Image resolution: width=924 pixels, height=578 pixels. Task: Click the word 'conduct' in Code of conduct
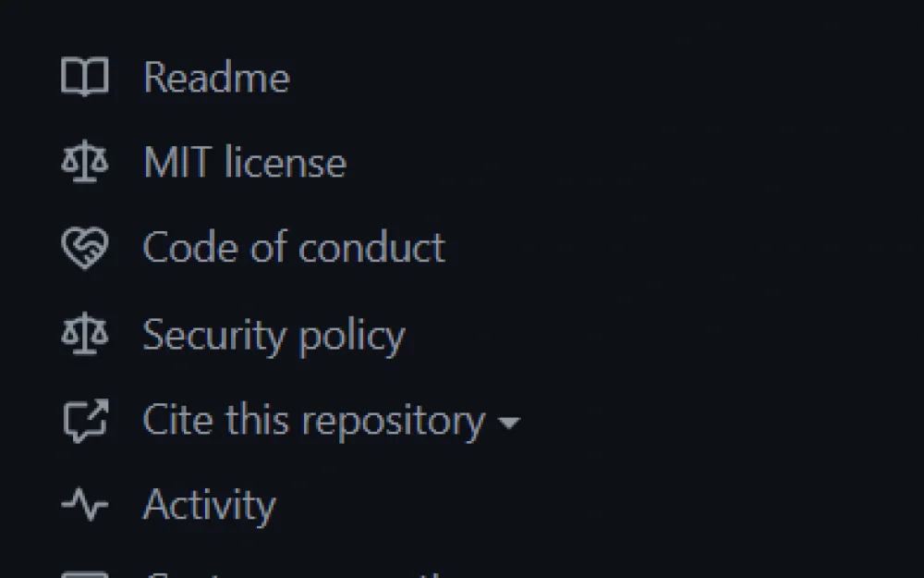pos(371,249)
